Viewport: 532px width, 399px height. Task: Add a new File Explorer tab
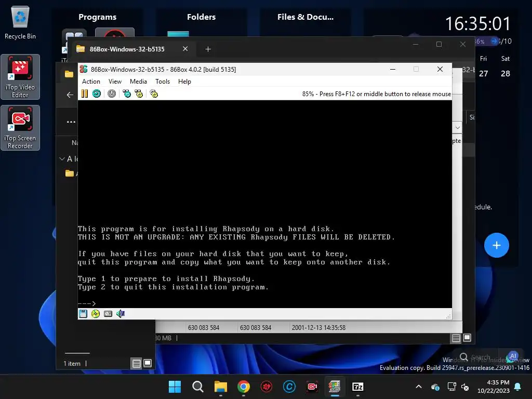(208, 49)
